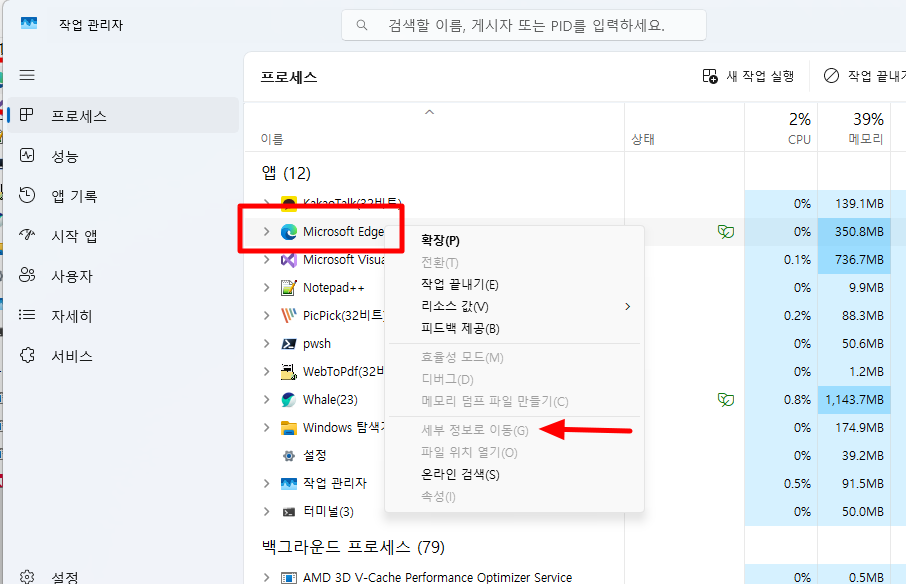Go to the 시작 앱 page
906x584 pixels.
coord(123,236)
